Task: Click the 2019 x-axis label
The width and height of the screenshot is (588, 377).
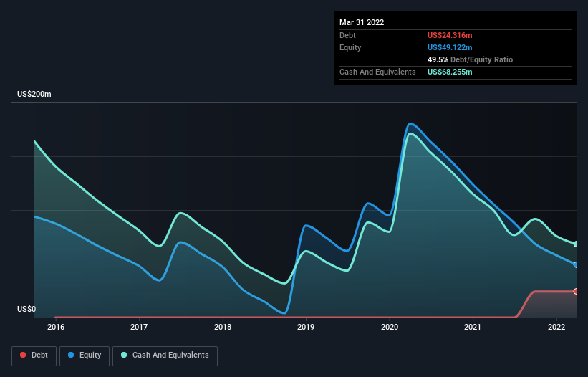Action: pyautogui.click(x=306, y=327)
